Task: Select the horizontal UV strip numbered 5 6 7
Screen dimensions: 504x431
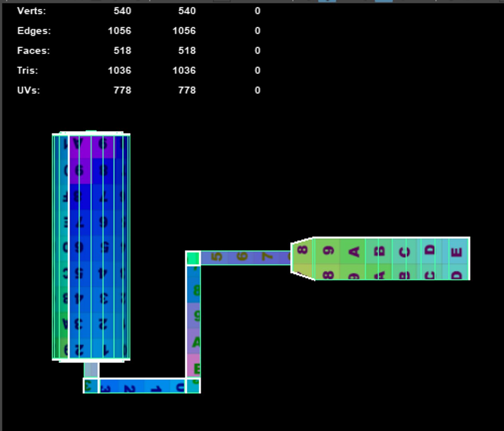Action: click(x=246, y=257)
